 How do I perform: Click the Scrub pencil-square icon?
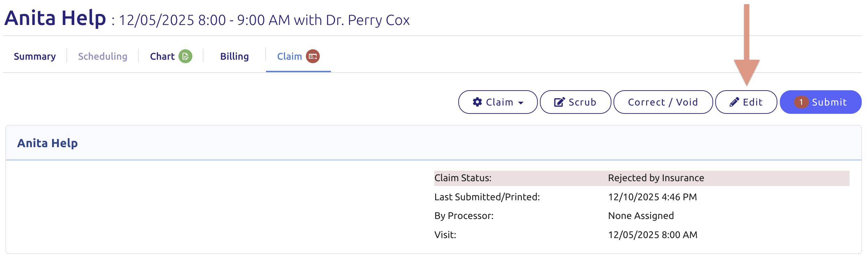coord(559,102)
